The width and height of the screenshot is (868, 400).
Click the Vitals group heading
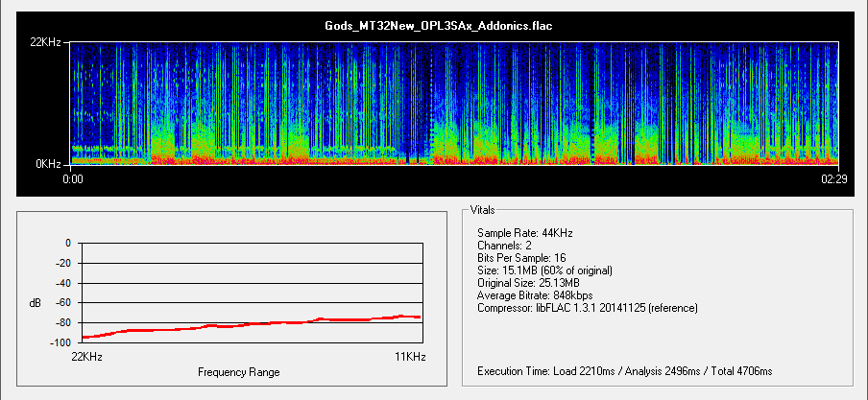483,209
